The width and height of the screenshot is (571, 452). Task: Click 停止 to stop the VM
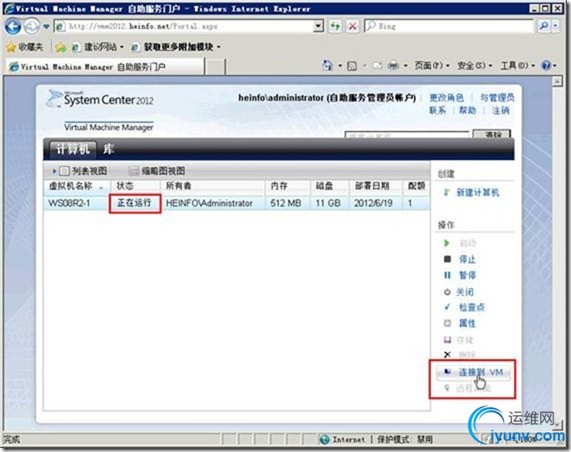tap(467, 259)
